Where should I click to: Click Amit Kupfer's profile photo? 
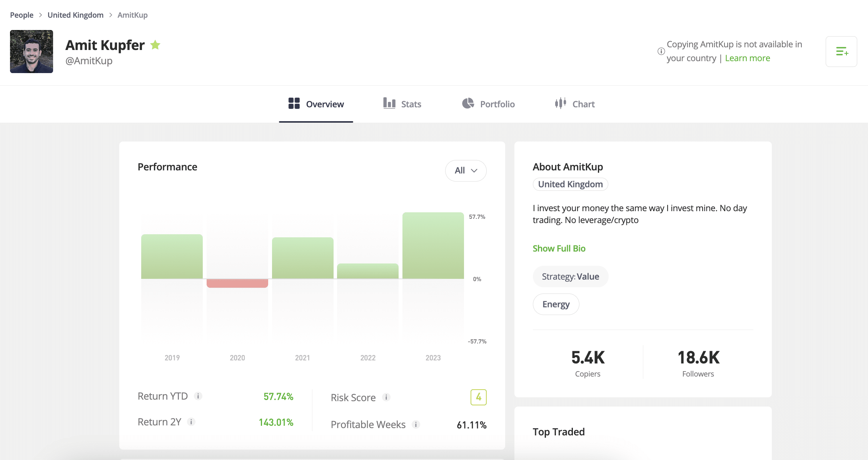click(32, 52)
